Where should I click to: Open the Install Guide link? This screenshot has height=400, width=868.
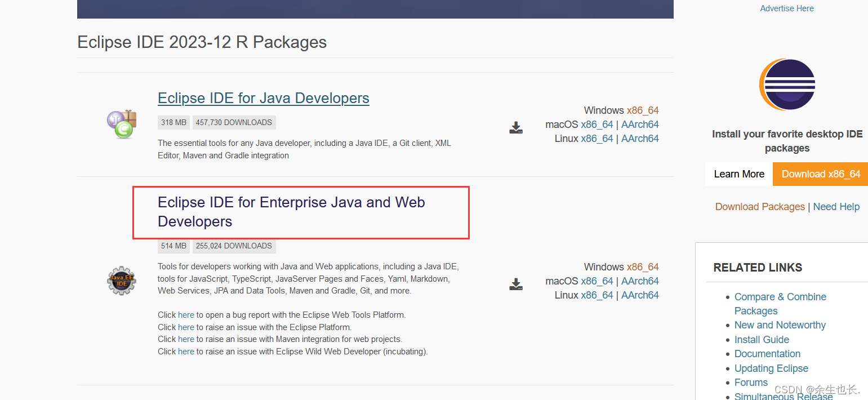(762, 340)
